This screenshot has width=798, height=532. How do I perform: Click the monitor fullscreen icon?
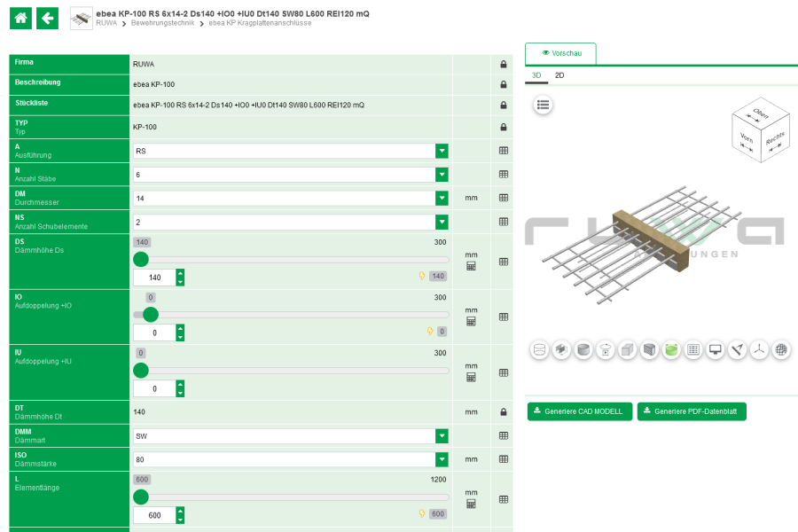pos(715,350)
